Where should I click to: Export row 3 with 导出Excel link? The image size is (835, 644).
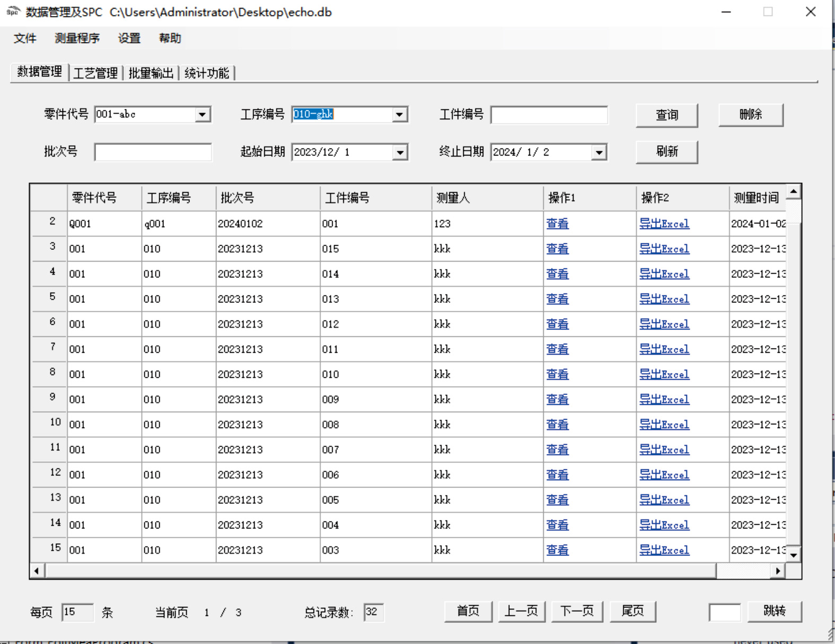pos(664,249)
